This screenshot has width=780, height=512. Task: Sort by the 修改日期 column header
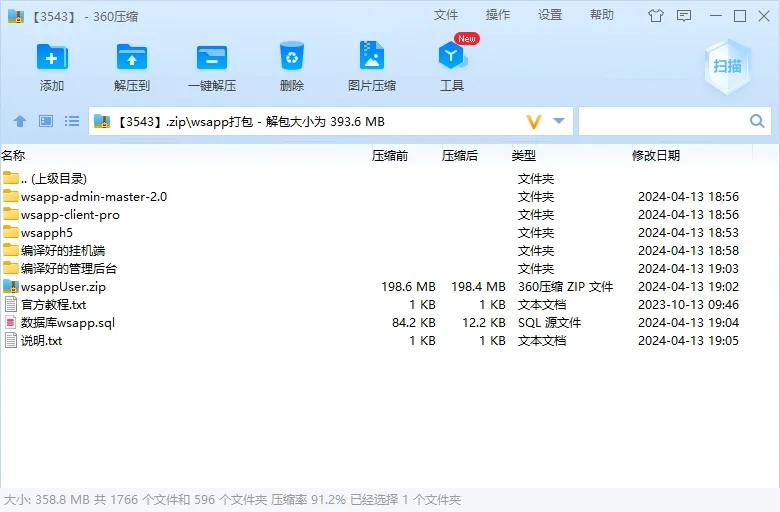point(656,156)
